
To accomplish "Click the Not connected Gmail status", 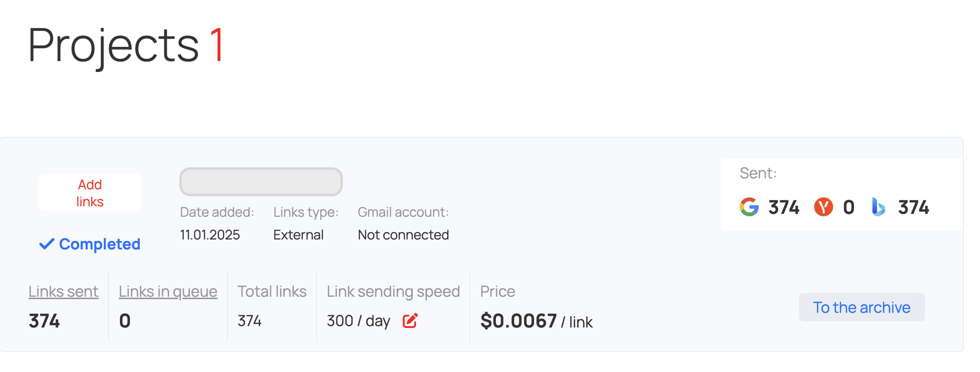I will pyautogui.click(x=403, y=235).
